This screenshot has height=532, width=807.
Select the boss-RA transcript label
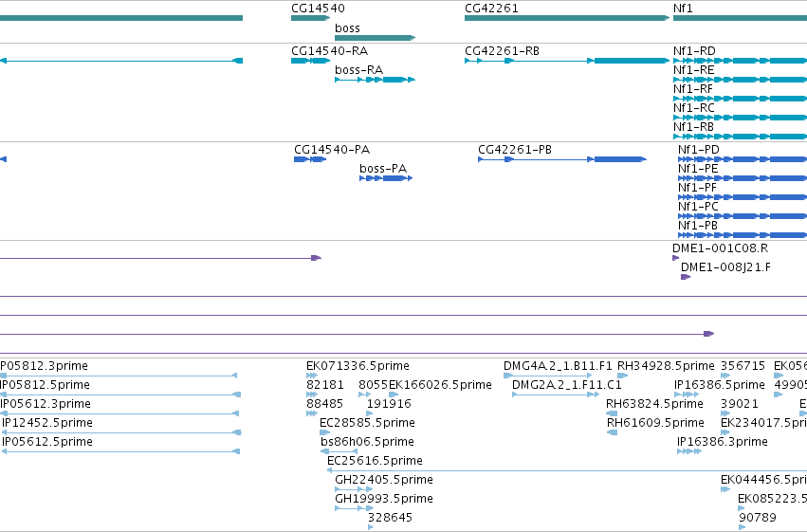tap(358, 70)
